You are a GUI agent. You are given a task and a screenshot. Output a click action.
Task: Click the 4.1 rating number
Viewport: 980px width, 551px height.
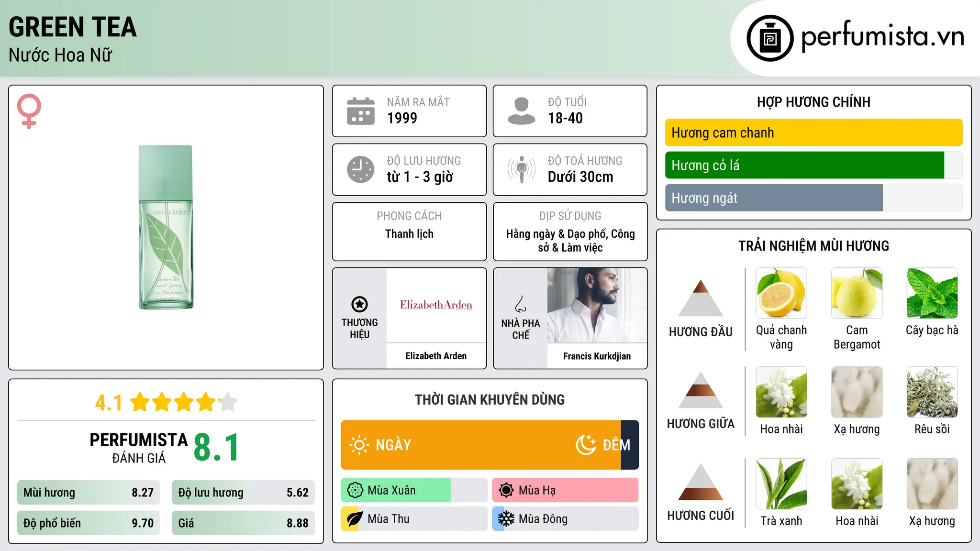[109, 403]
